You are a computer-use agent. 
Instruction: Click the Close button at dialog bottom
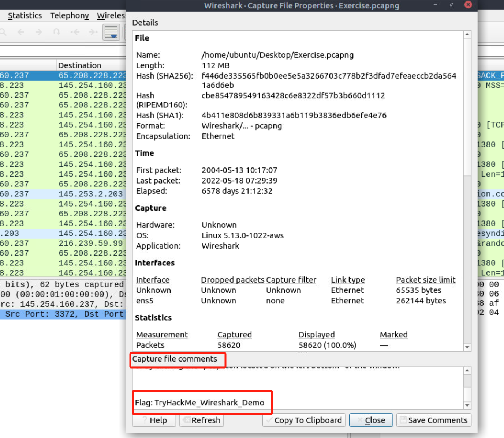point(371,420)
